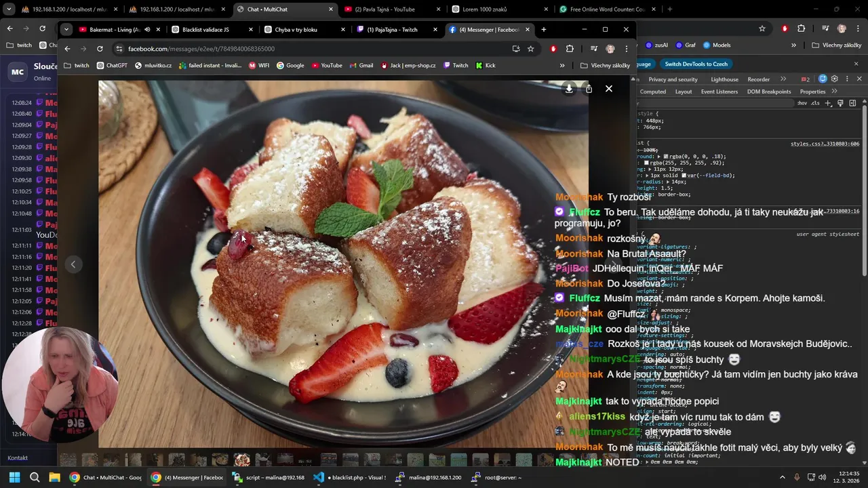Viewport: 868px width, 488px height.
Task: Switch to Computed styles tab
Action: tap(653, 91)
